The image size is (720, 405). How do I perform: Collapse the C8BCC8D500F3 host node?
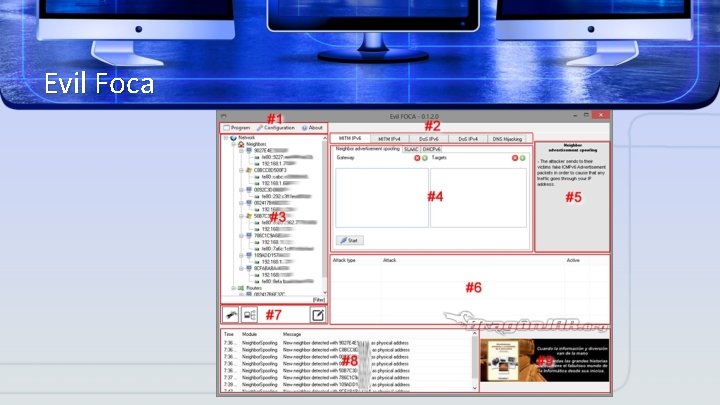tap(241, 170)
